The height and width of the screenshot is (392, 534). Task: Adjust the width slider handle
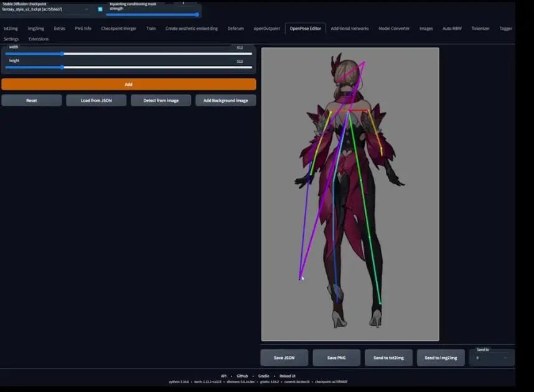pos(62,54)
